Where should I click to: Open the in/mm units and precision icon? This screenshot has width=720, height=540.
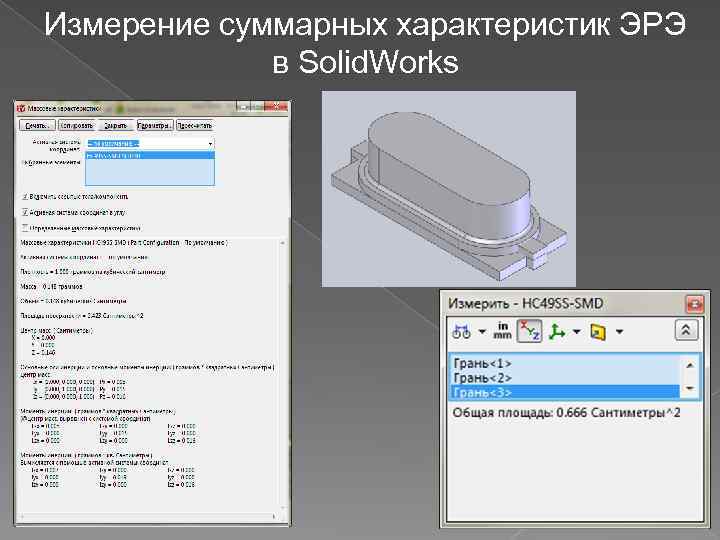(x=503, y=331)
